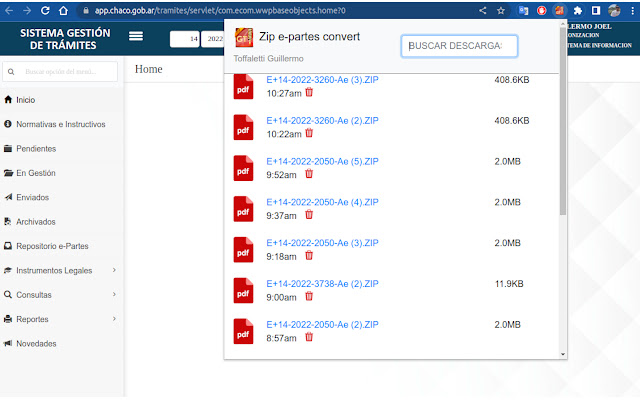This screenshot has height=400, width=640.
Task: Reload the page with the browser refresh button
Action: click(x=45, y=11)
